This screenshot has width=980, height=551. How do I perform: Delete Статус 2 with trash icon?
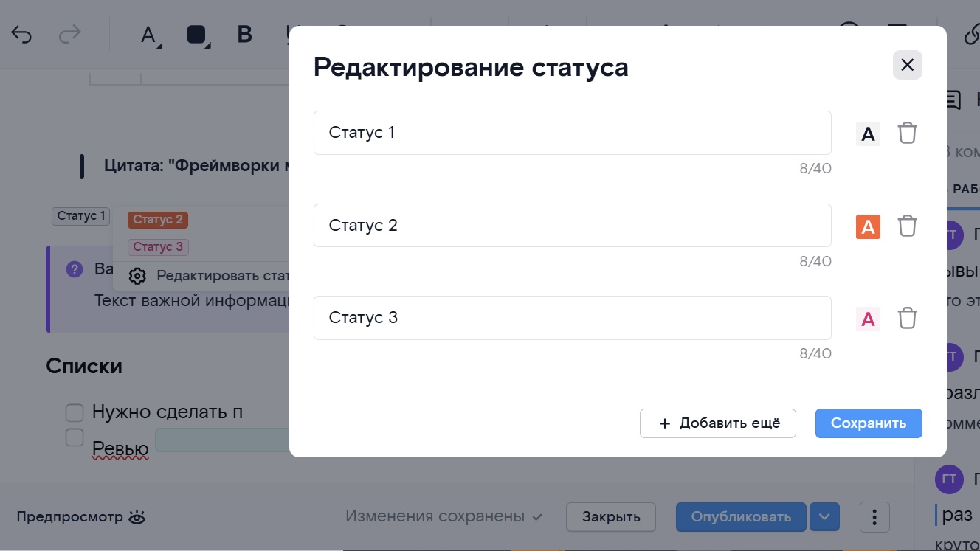(907, 226)
